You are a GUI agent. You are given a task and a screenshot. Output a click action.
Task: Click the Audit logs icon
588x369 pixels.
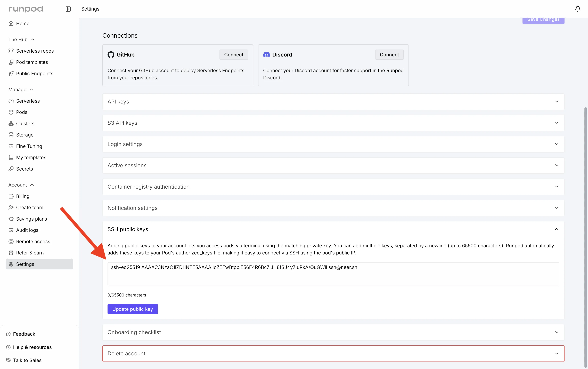point(11,230)
